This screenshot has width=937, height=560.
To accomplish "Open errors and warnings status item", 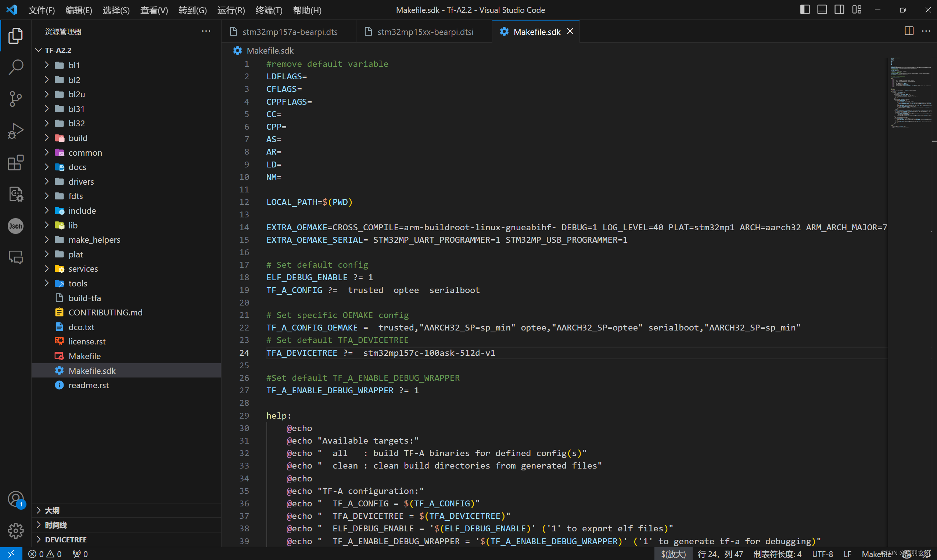I will [x=45, y=554].
